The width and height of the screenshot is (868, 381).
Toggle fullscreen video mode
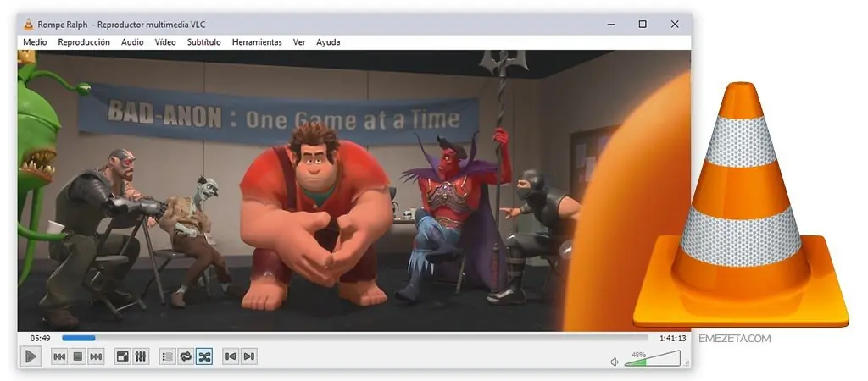click(x=122, y=356)
